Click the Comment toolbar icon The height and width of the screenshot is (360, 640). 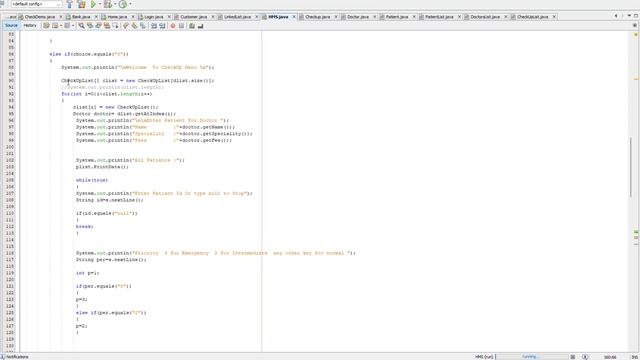tap(192, 26)
